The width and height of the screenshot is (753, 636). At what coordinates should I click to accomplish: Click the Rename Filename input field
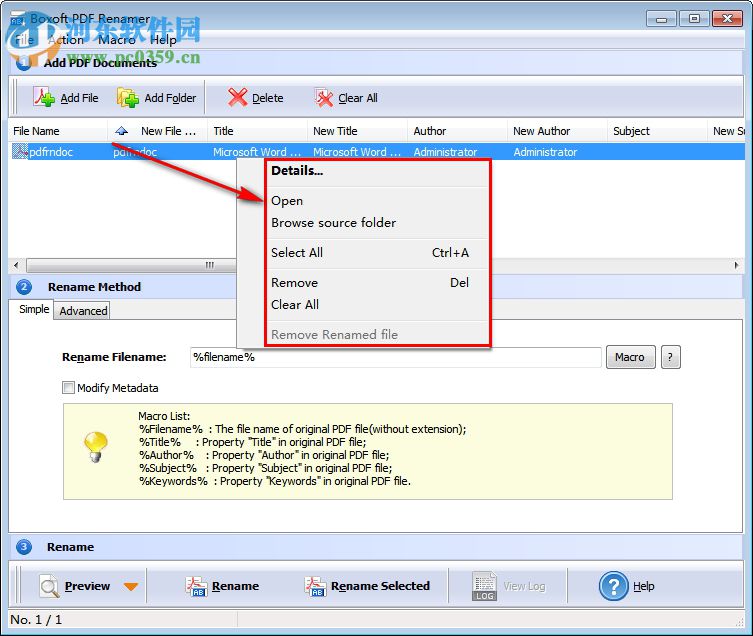coord(396,357)
